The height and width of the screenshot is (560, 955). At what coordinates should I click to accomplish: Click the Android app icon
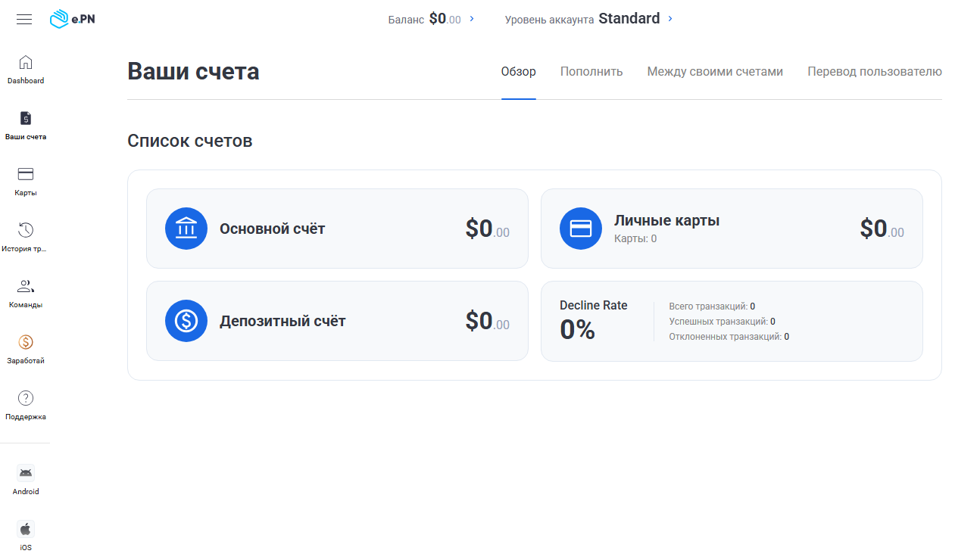[26, 473]
